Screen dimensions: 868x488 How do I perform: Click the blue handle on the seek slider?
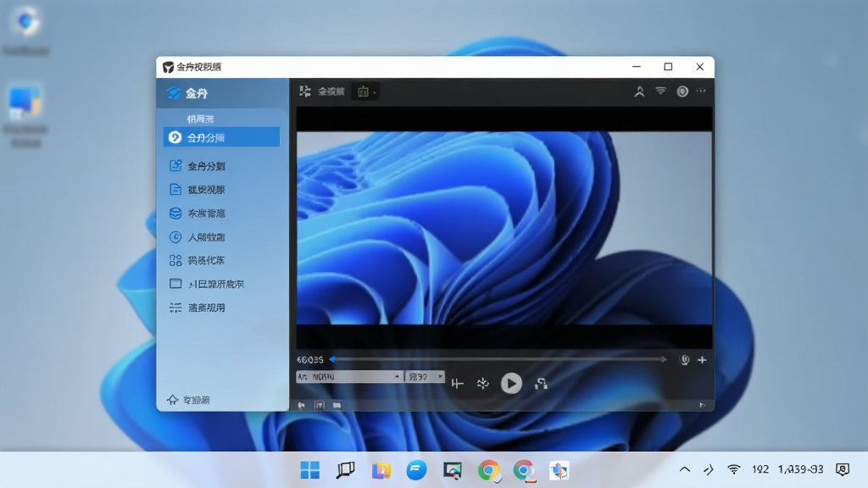click(x=332, y=359)
